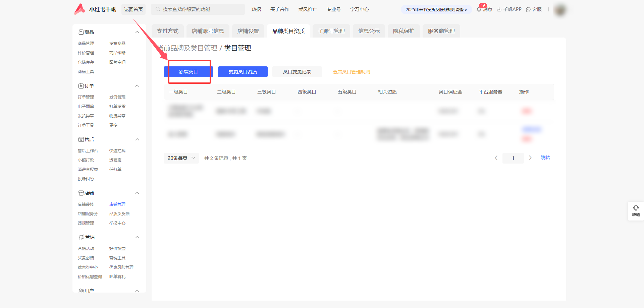The height and width of the screenshot is (308, 644).
Task: Click the 新增类目 button
Action: point(189,72)
